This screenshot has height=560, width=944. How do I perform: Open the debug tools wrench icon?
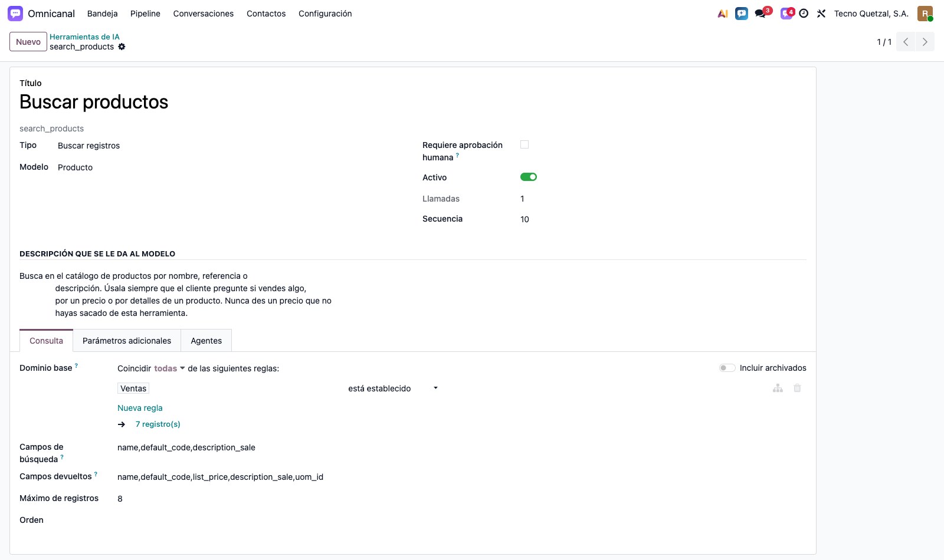click(821, 14)
